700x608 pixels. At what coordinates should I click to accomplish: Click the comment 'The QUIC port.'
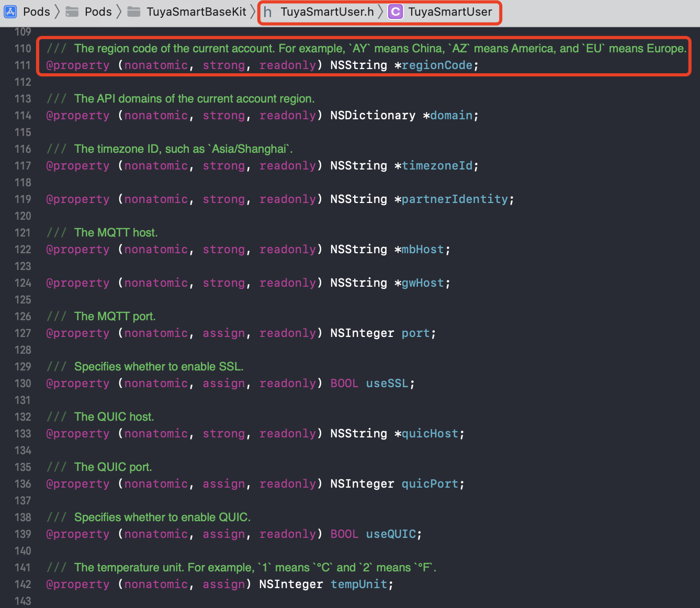[x=113, y=467]
